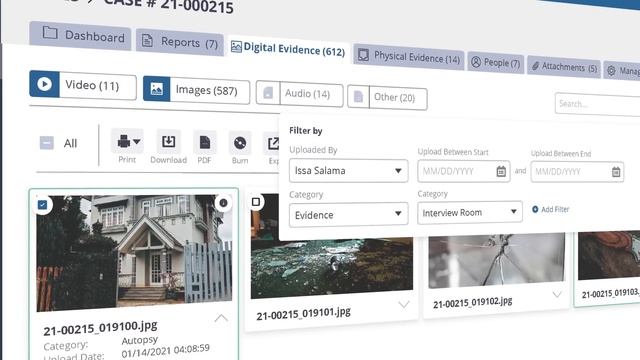Click the Audio file icon
The image size is (640, 360).
coord(268,93)
